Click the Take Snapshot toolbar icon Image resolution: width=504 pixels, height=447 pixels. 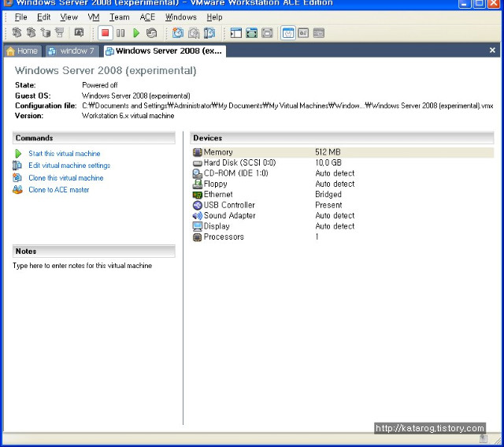[178, 33]
